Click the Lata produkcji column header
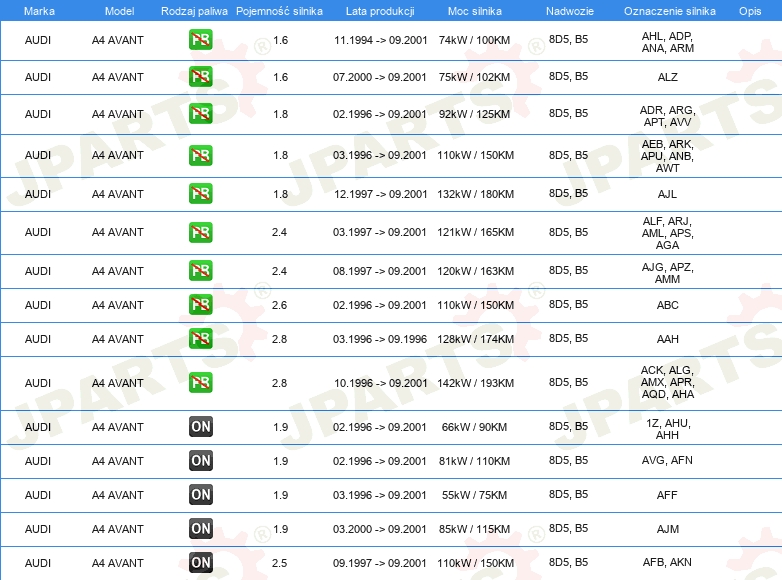Image resolution: width=782 pixels, height=580 pixels. click(380, 11)
